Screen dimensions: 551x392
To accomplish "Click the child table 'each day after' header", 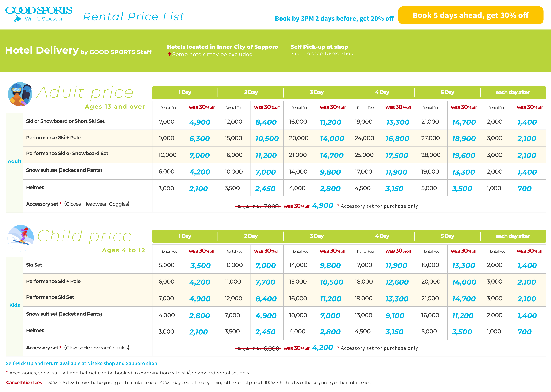I will [x=513, y=236].
